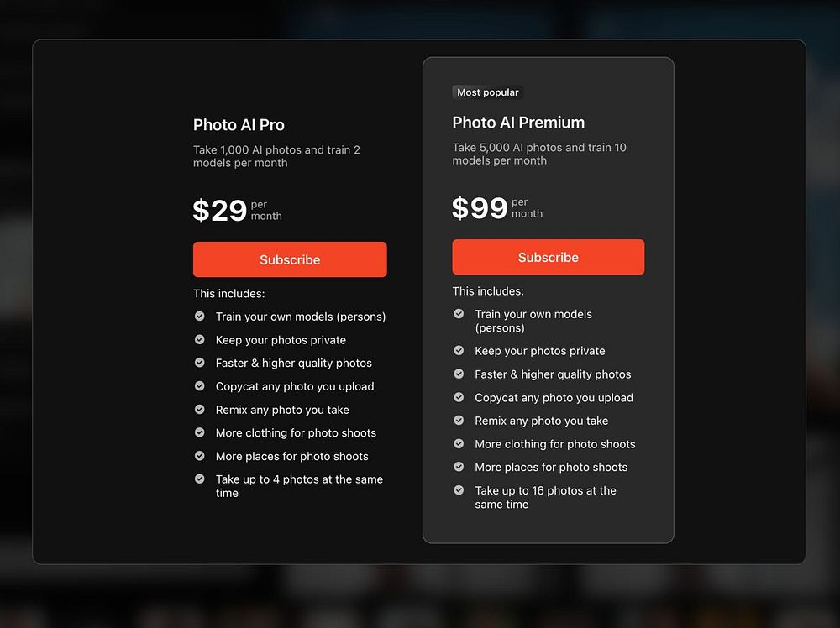
Task: Click checkmark beside 'Take up to 4 photos'
Action: (x=200, y=479)
